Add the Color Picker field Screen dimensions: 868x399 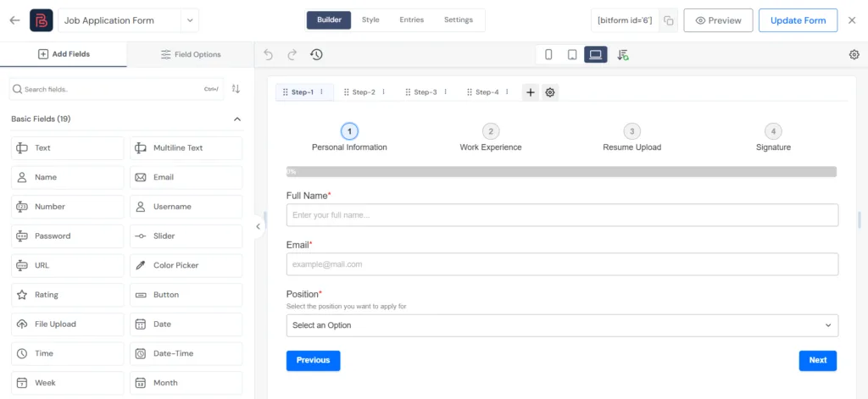(186, 266)
